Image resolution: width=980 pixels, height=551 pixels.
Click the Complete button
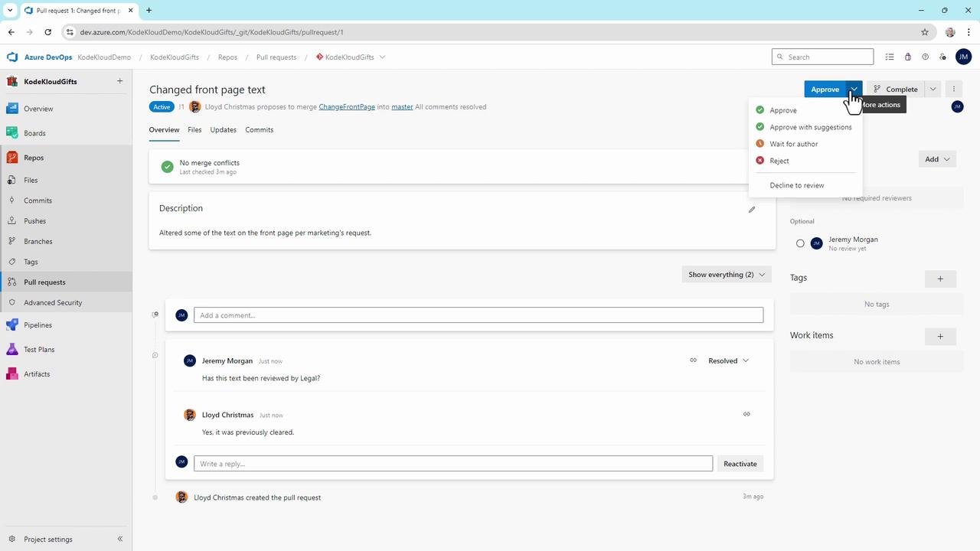[x=896, y=90]
